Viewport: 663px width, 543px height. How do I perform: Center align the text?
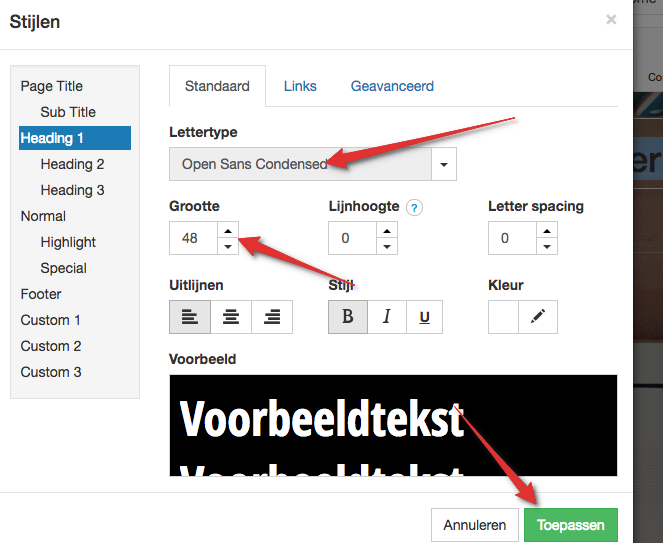(x=231, y=317)
